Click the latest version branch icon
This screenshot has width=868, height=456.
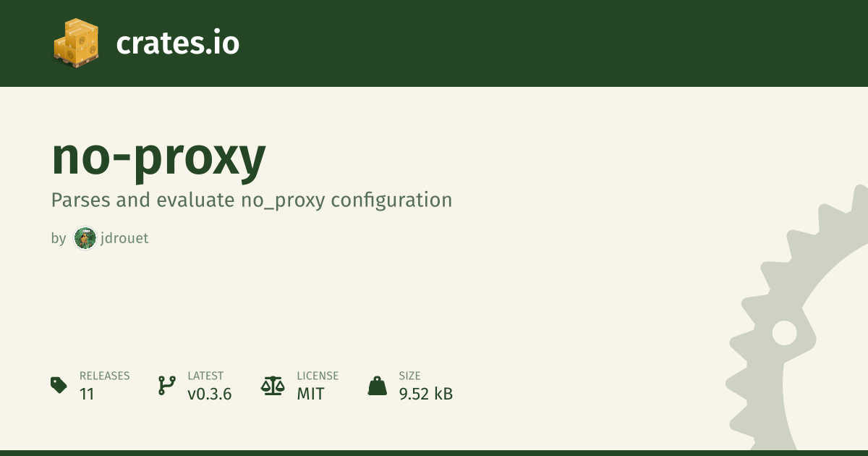pos(166,385)
